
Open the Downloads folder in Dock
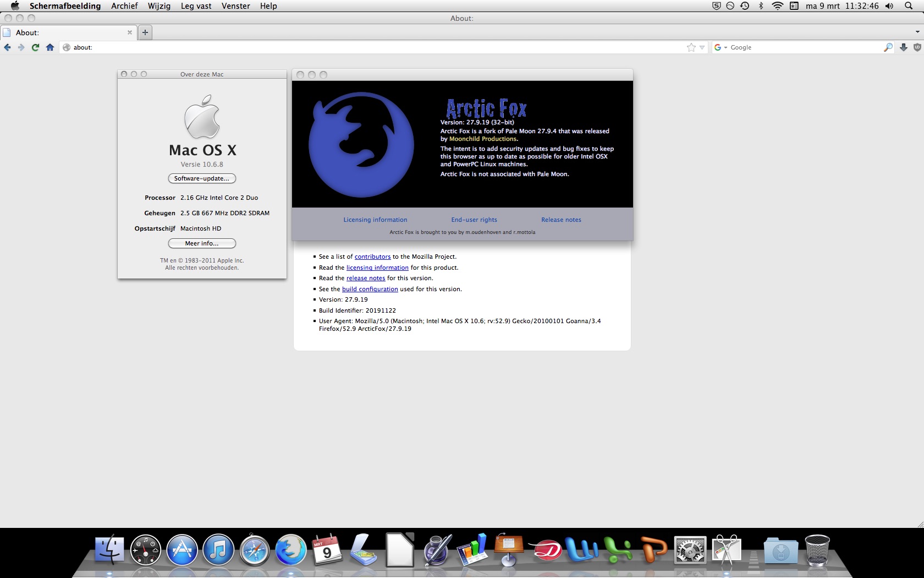780,551
